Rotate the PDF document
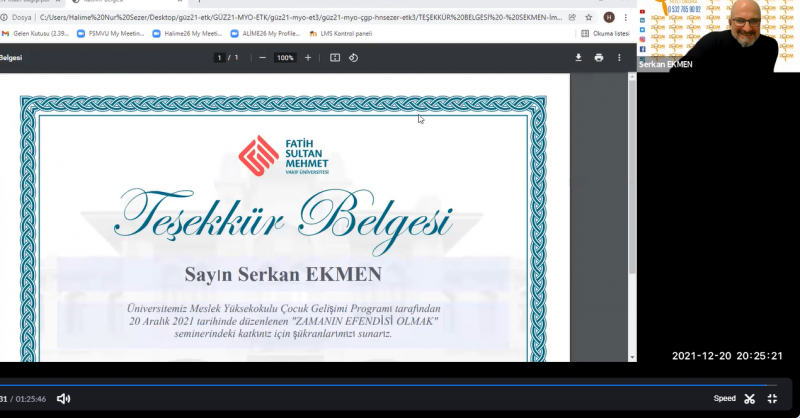The width and height of the screenshot is (800, 418). (x=353, y=58)
